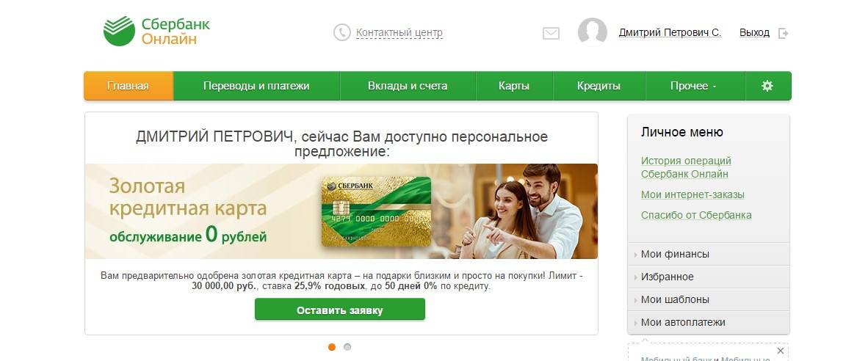Select the first orange banner dot

332,347
